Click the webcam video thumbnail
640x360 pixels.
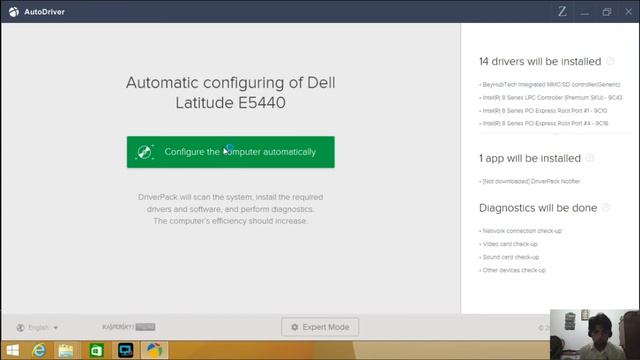tap(595, 334)
